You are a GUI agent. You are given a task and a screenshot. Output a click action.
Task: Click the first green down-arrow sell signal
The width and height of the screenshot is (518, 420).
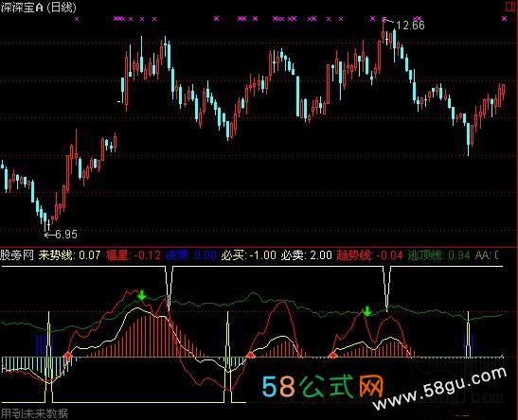click(142, 295)
